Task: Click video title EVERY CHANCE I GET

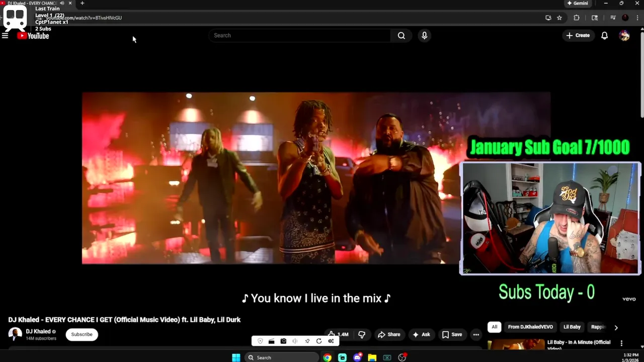Action: coord(124,320)
